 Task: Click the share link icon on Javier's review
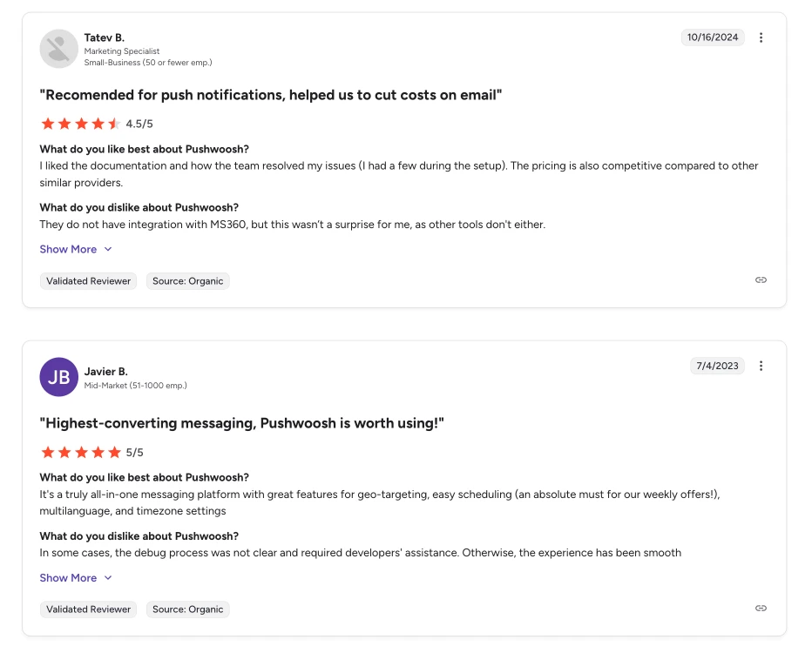761,608
